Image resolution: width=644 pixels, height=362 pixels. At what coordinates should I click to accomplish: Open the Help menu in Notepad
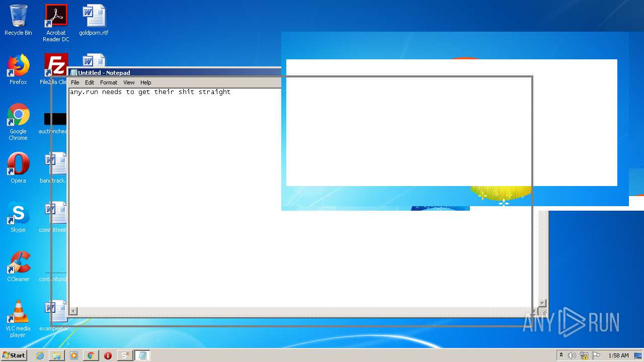[x=145, y=82]
